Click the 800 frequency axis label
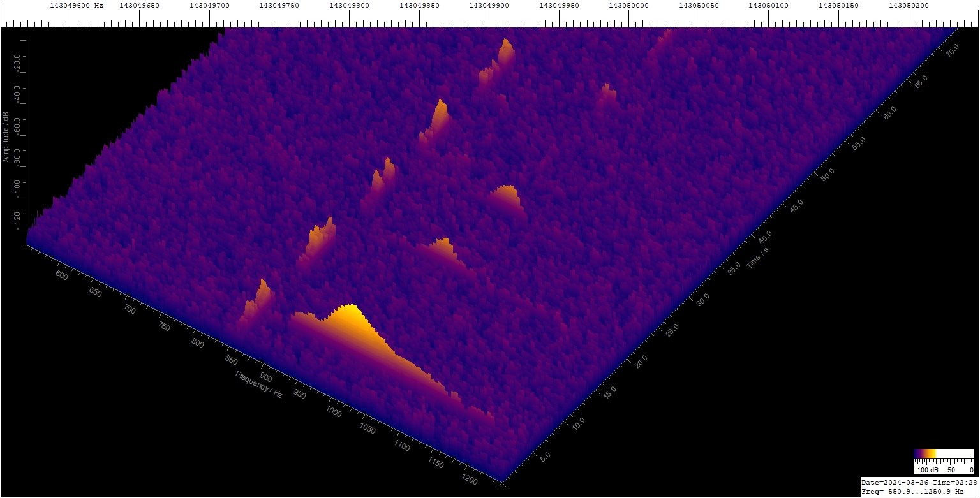Viewport: 980px width, 498px height. click(x=198, y=344)
